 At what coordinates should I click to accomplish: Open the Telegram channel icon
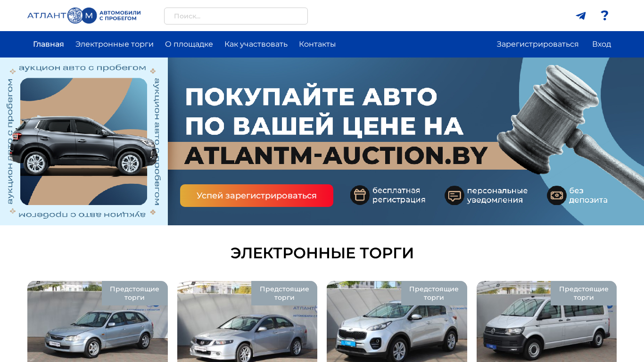pyautogui.click(x=581, y=16)
